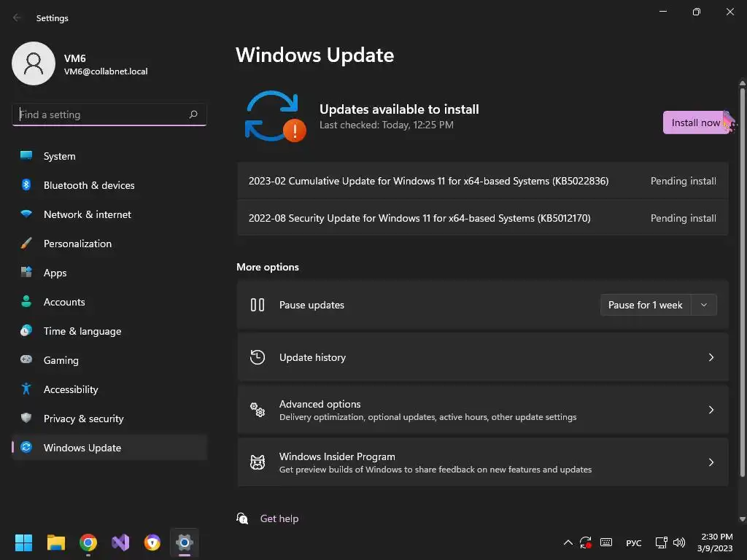Open File Explorer from taskbar

(x=55, y=542)
